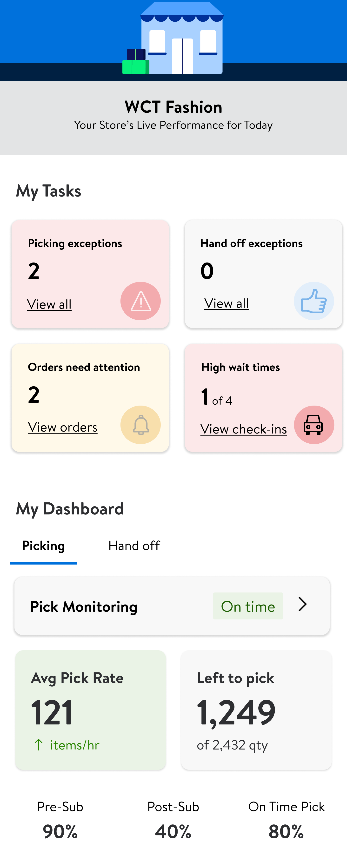Click the red warning triangle icon
Screen dimensions: 347x868
[x=140, y=301]
